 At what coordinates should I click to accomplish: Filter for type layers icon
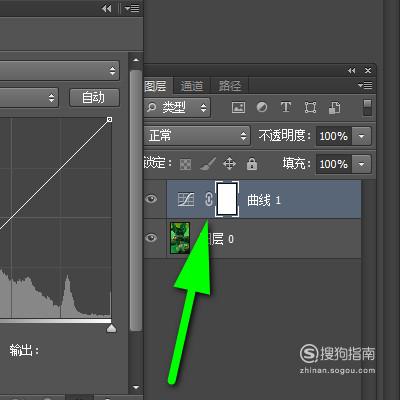coord(286,107)
